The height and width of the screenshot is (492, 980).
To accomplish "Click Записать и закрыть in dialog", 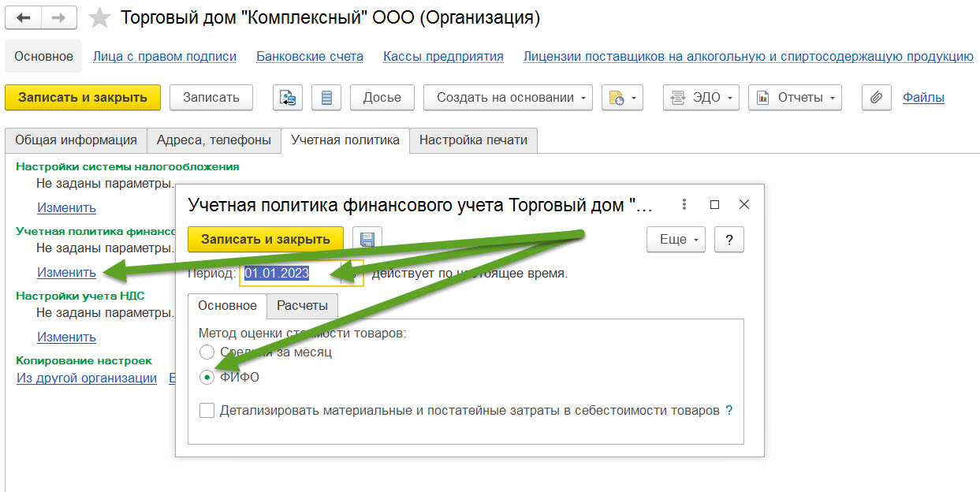I will coord(266,240).
